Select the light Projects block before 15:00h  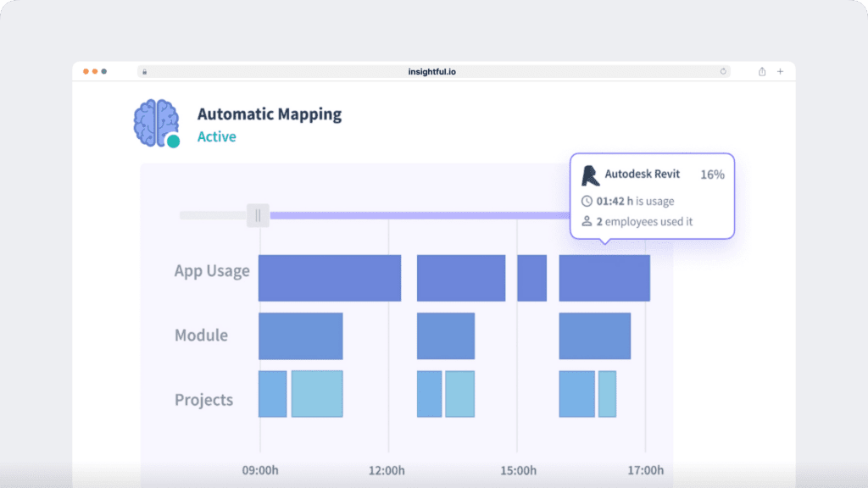[460, 393]
